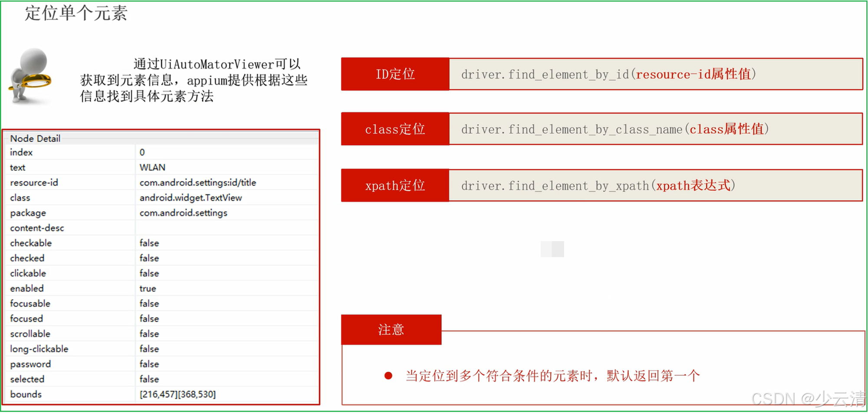Select value 'com.android.settings:id/title'
This screenshot has height=414, width=868.
coord(198,183)
